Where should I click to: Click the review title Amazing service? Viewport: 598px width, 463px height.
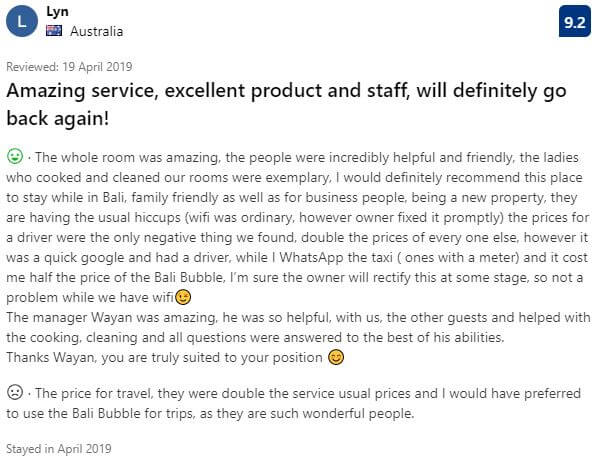click(x=286, y=104)
